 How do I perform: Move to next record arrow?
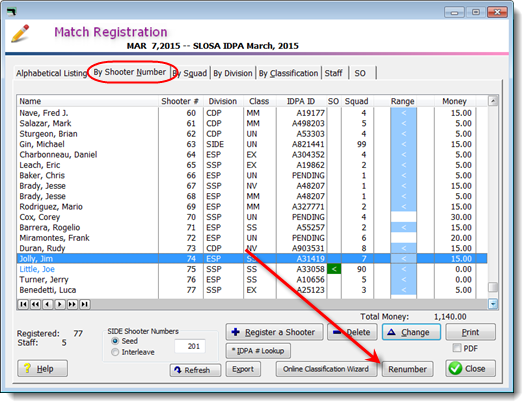(60, 304)
